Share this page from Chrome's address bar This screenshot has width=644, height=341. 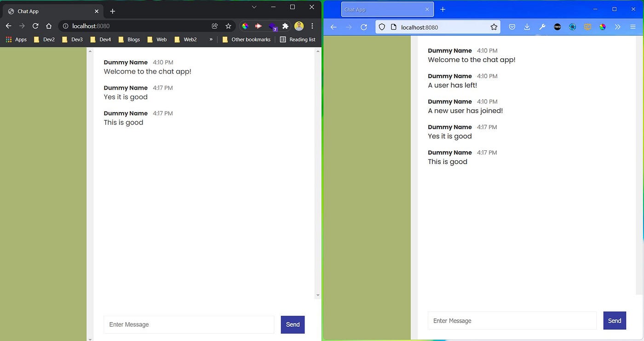[215, 26]
